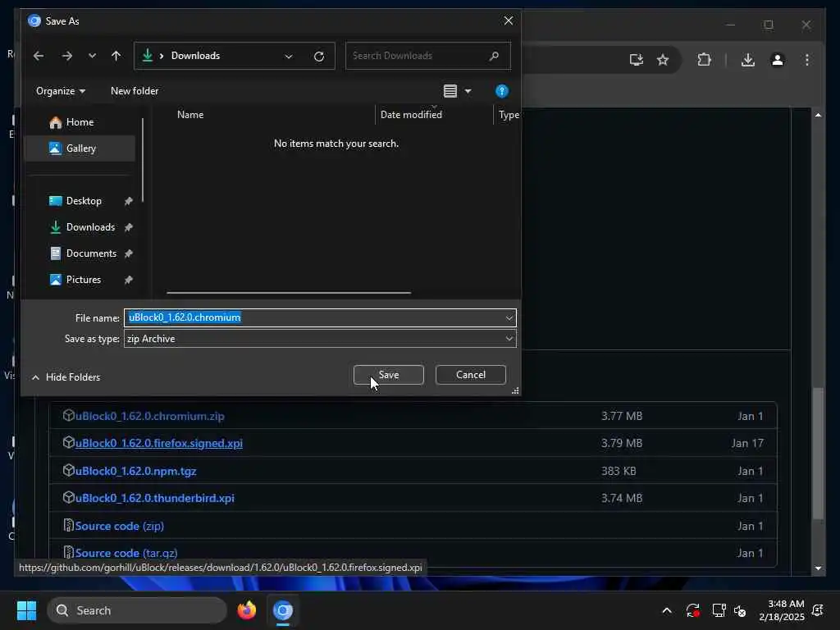This screenshot has width=840, height=630.
Task: Open Chrome Downloads tray icon
Action: pos(748,60)
